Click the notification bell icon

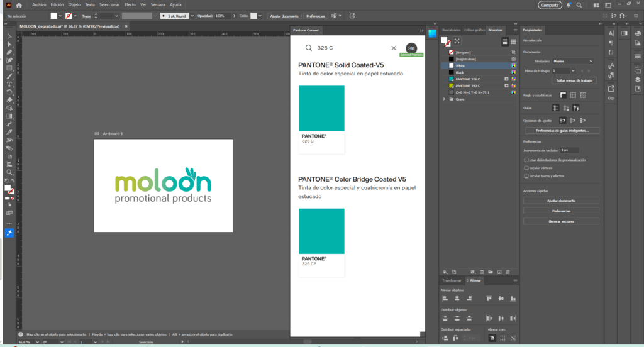click(569, 5)
